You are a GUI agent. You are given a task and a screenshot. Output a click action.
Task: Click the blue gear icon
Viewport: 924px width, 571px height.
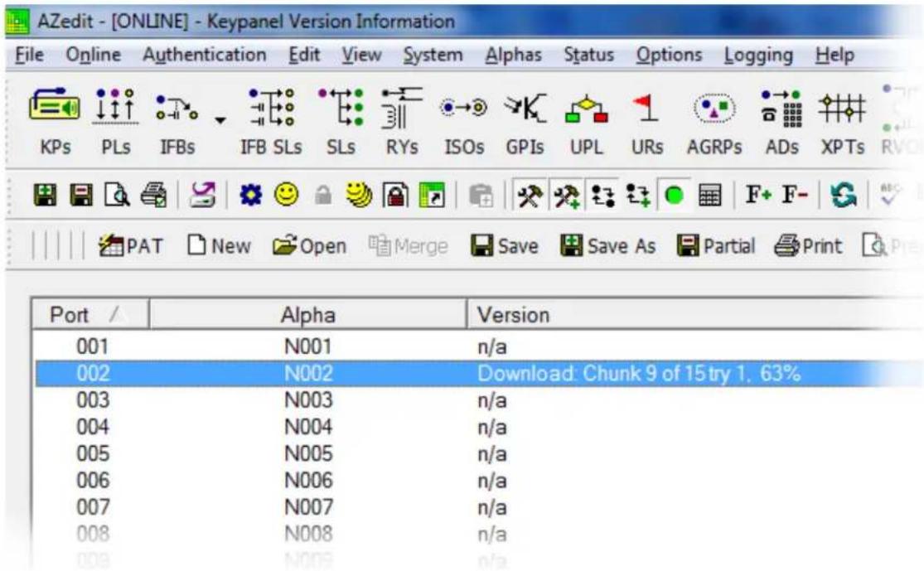(251, 195)
